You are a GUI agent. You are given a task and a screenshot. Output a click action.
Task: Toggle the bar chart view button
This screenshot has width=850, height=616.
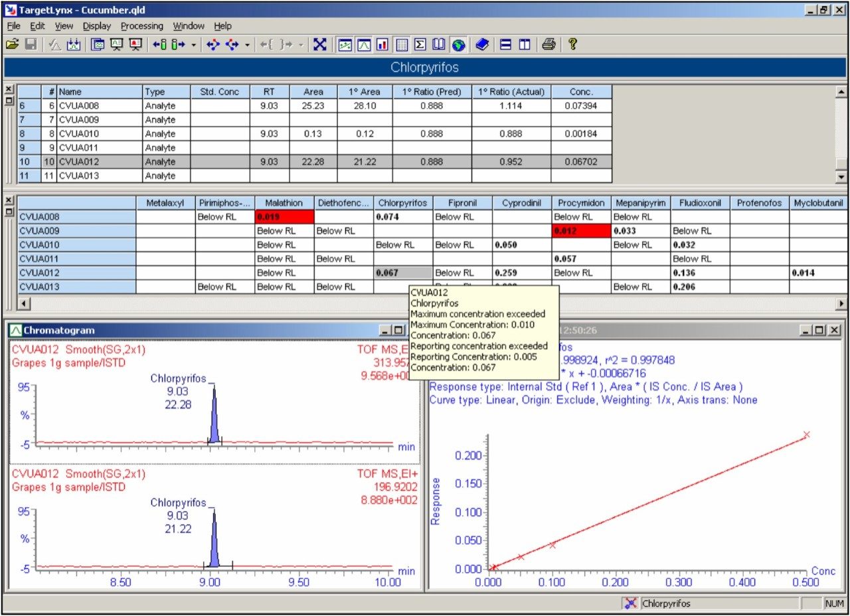pos(382,44)
